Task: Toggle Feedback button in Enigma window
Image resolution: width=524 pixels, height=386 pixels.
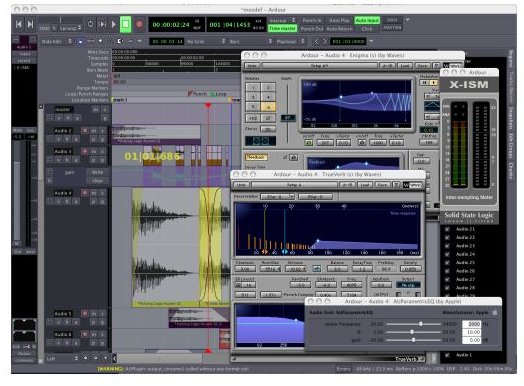Action: 256,157
